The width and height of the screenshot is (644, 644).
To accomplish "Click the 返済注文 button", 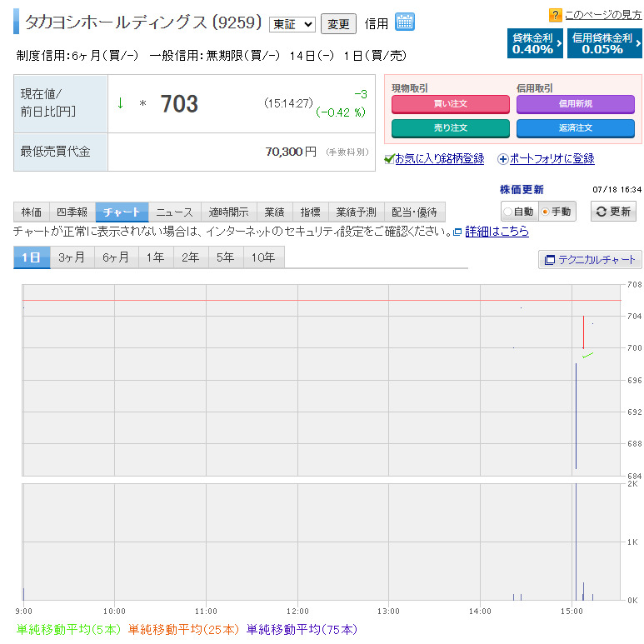I will coord(576,128).
